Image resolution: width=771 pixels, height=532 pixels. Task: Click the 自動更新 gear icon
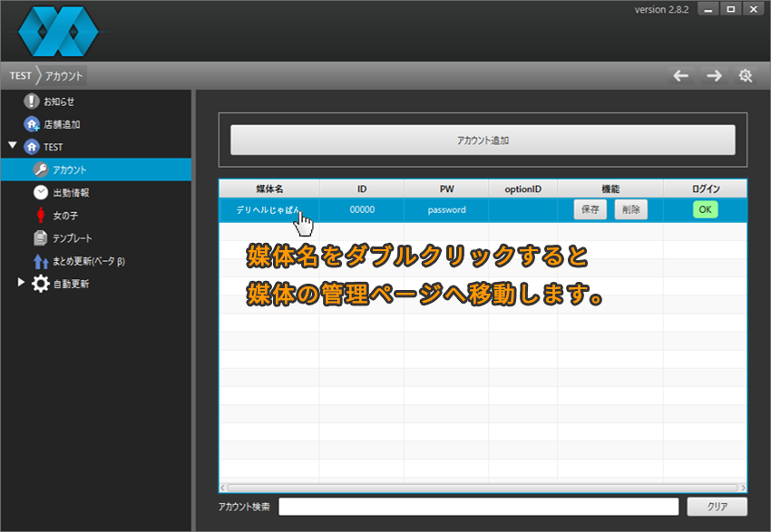[x=40, y=284]
